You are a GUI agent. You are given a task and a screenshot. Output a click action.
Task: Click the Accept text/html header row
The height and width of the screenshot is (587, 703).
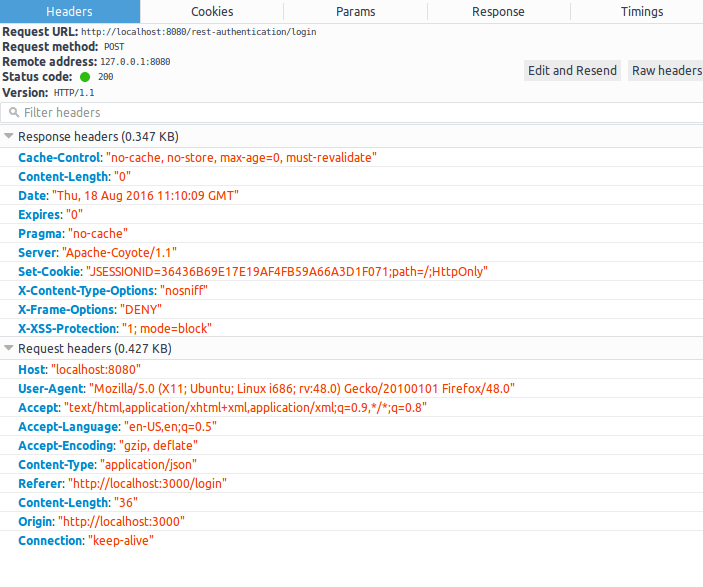click(352, 408)
